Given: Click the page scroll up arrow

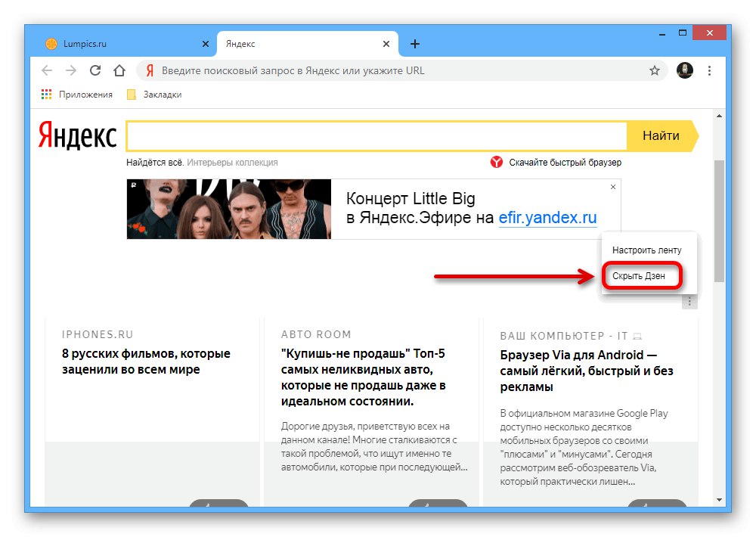Looking at the screenshot, I should (x=720, y=116).
